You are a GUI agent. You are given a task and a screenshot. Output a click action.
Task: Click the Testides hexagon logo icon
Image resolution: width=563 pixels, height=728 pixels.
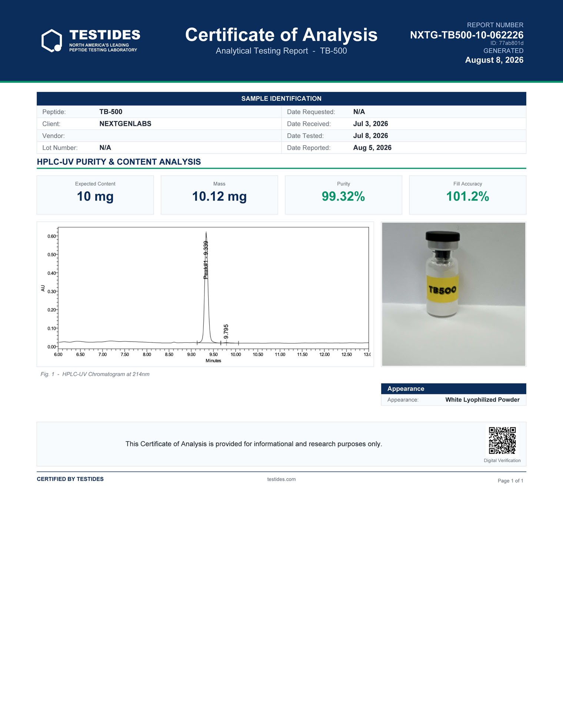click(51, 41)
